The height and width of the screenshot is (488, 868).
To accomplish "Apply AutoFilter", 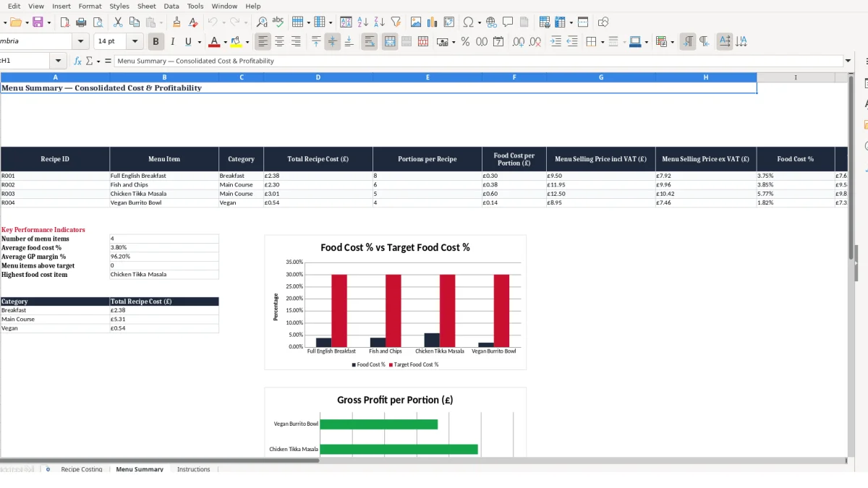I will coord(396,22).
